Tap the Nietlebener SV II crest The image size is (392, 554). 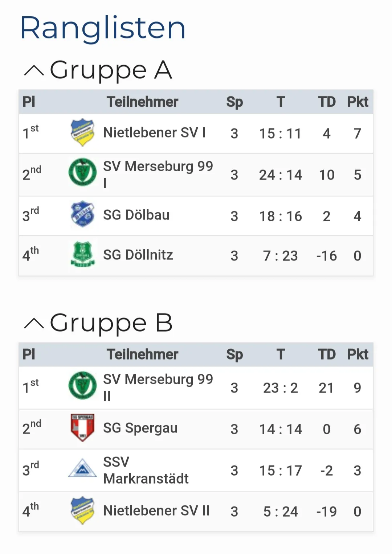tap(83, 510)
